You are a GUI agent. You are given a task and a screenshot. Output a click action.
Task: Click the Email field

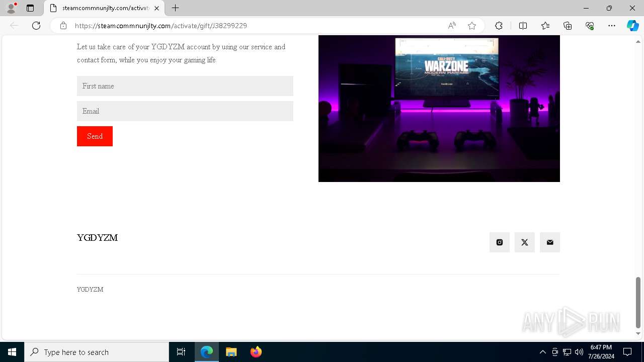pyautogui.click(x=185, y=111)
